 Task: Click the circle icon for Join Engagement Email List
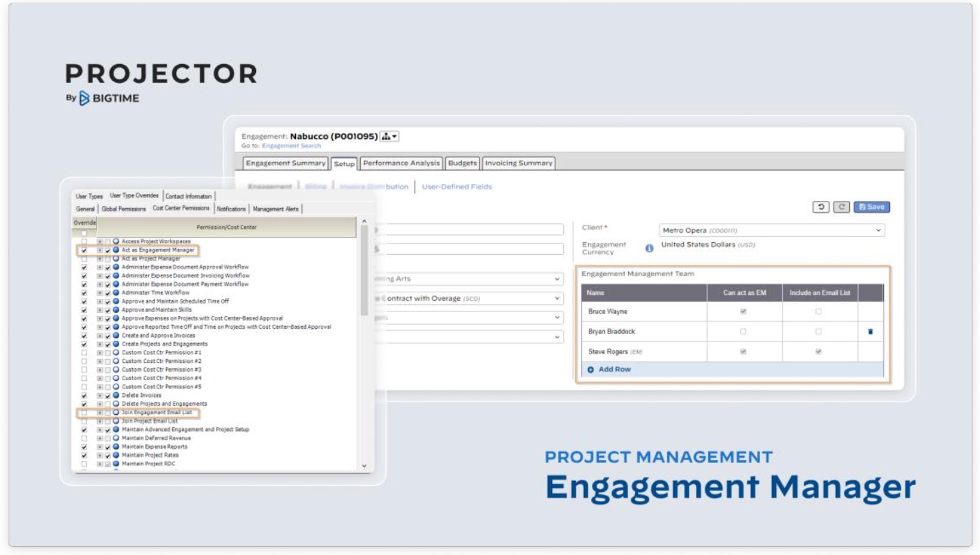coord(116,412)
